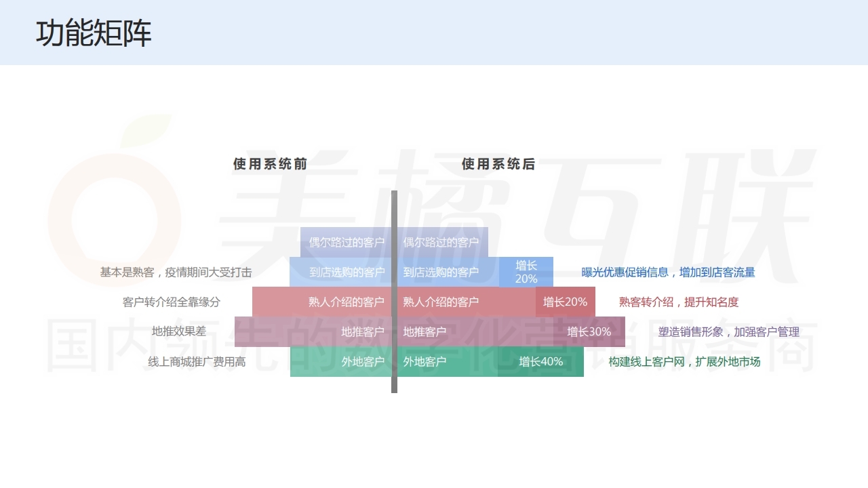
Task: Click the blue 增长 20% block
Action: click(526, 272)
